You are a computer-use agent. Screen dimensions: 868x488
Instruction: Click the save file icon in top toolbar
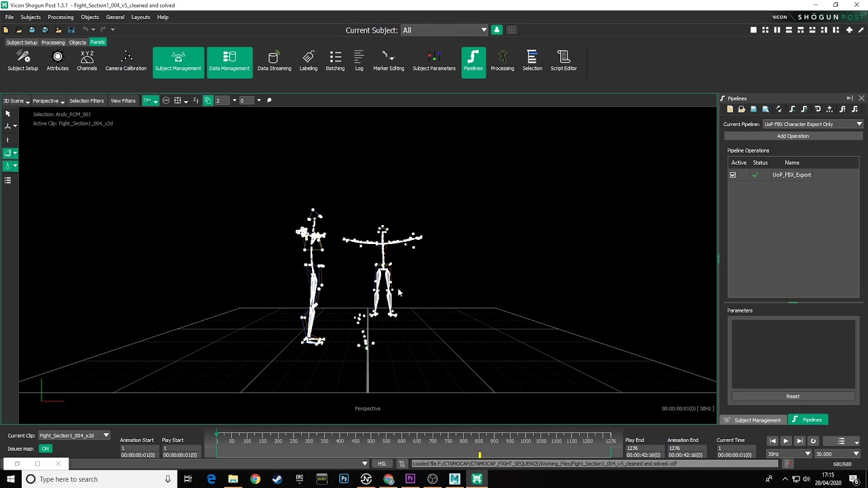[x=32, y=30]
